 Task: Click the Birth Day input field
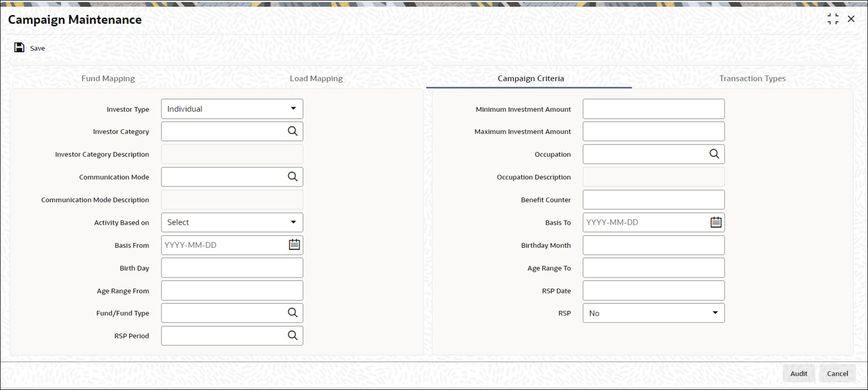tap(232, 268)
